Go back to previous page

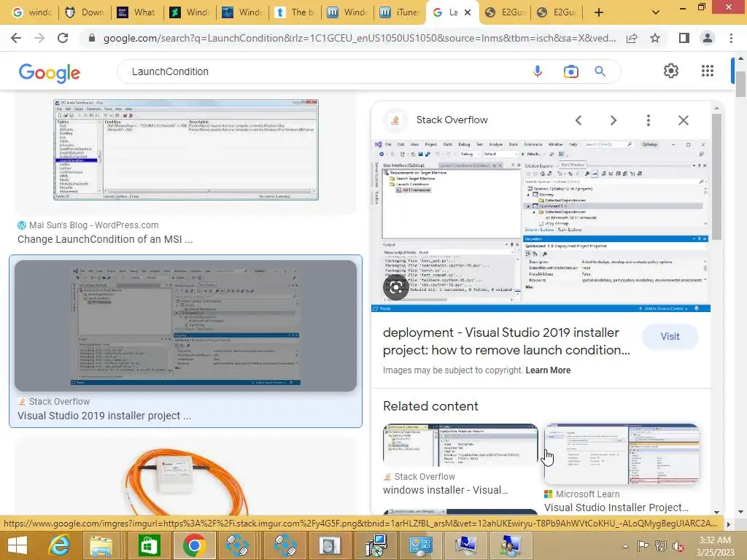click(16, 38)
